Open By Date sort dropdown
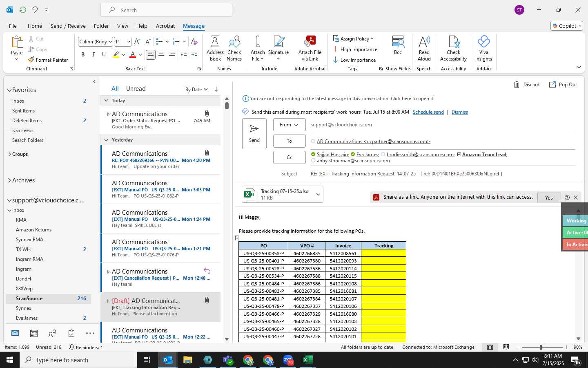 [196, 89]
